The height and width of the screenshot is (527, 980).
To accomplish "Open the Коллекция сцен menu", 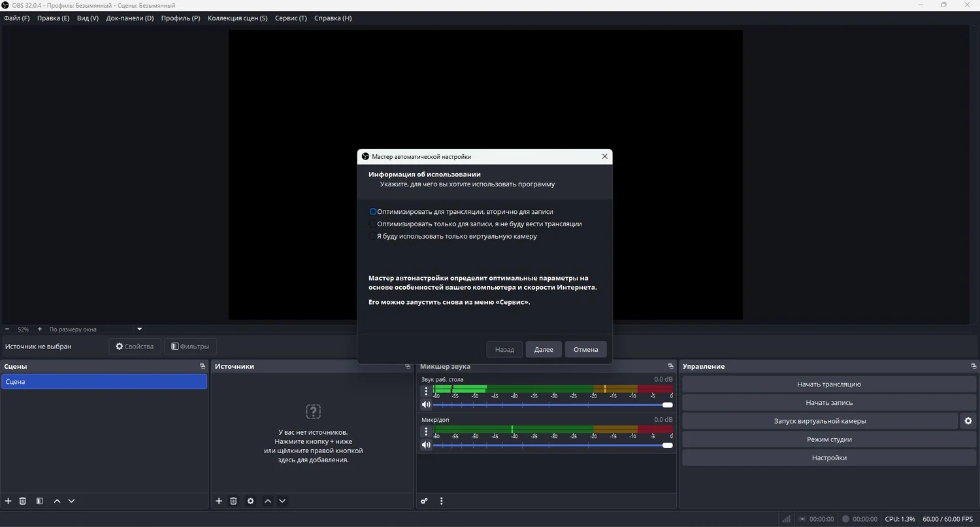I will click(238, 18).
